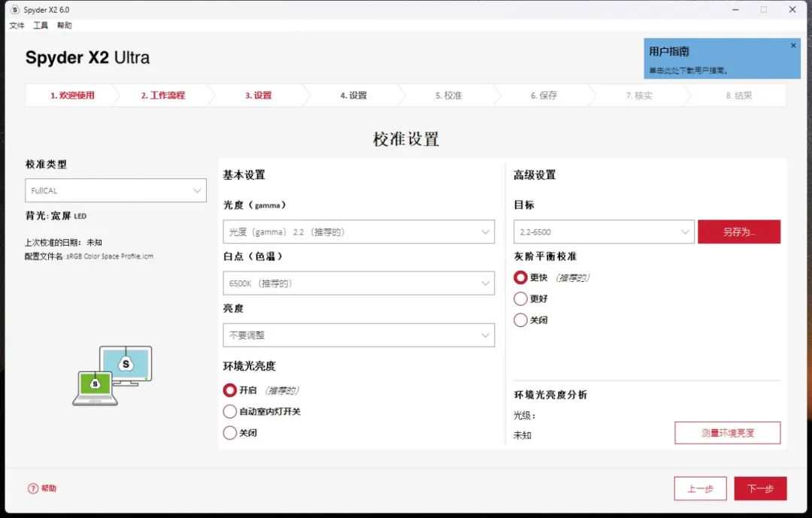This screenshot has width=812, height=518.
Task: Click the 另存为... button
Action: click(738, 232)
